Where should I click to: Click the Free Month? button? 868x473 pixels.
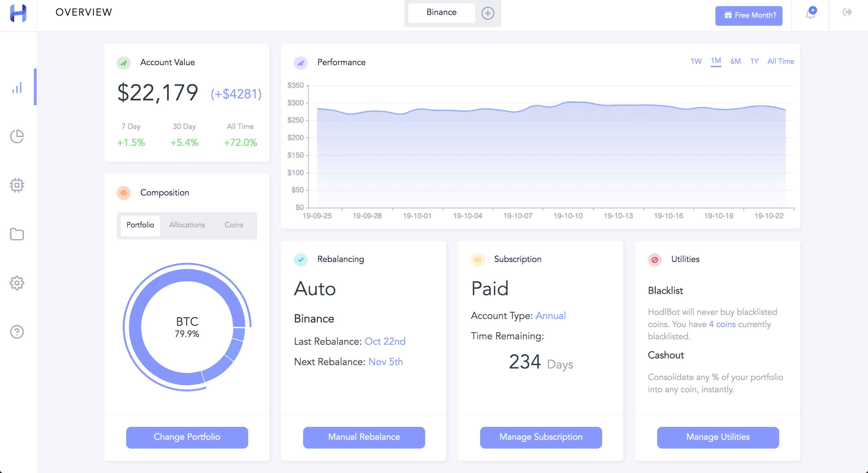coord(749,15)
